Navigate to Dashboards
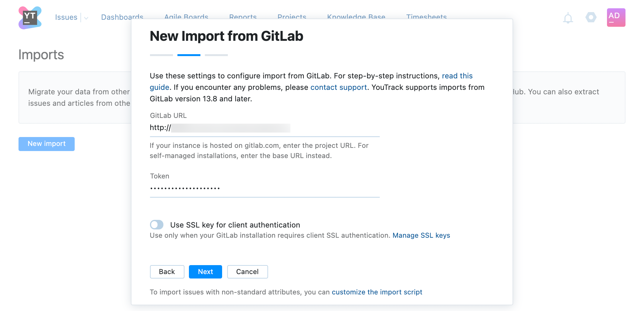The height and width of the screenshot is (311, 644). pos(122,17)
